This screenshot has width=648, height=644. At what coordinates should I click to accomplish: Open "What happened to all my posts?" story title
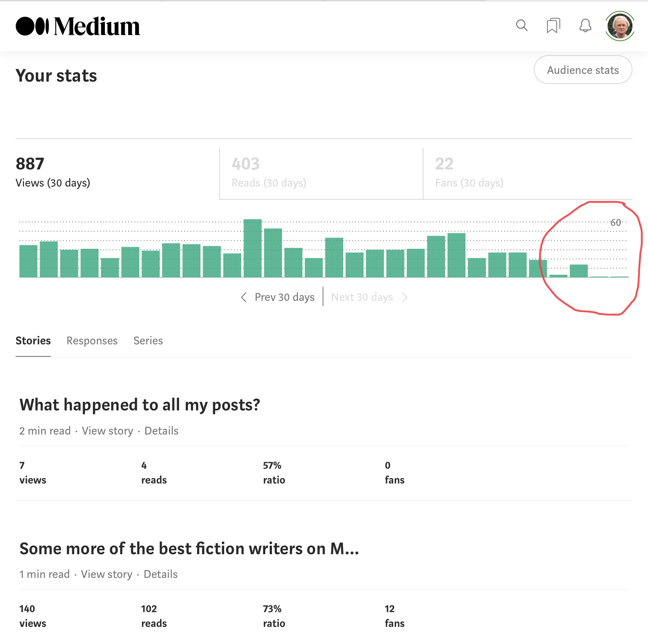[140, 405]
